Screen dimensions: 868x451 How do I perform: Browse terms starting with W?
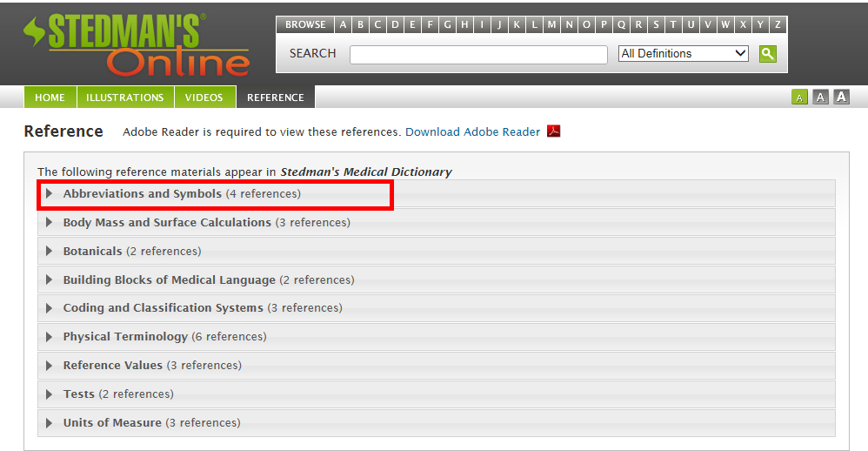coord(725,24)
